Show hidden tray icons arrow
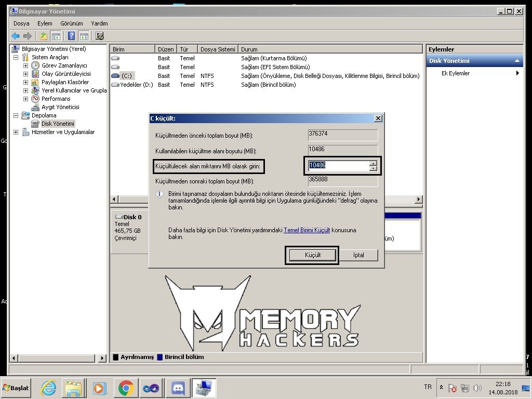Viewport: 532px width, 399px height. (x=441, y=387)
